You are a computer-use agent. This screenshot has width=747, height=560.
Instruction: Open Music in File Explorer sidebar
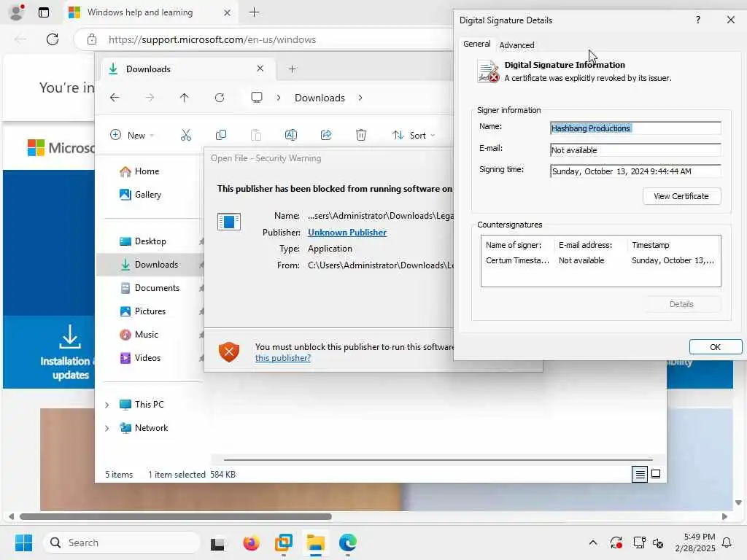point(139,335)
